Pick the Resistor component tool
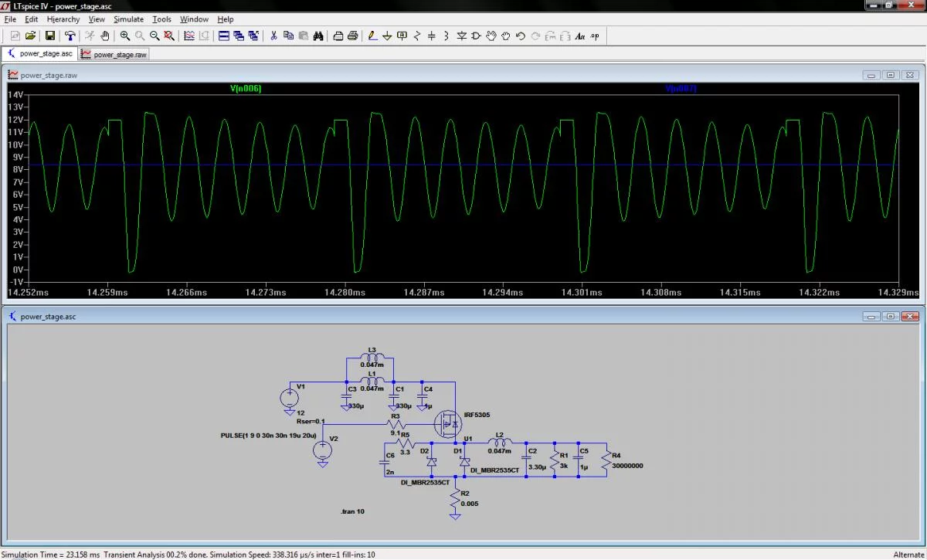 tap(417, 36)
